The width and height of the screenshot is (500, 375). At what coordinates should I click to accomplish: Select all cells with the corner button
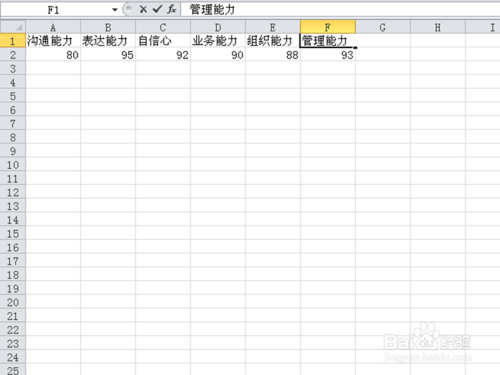coord(13,27)
